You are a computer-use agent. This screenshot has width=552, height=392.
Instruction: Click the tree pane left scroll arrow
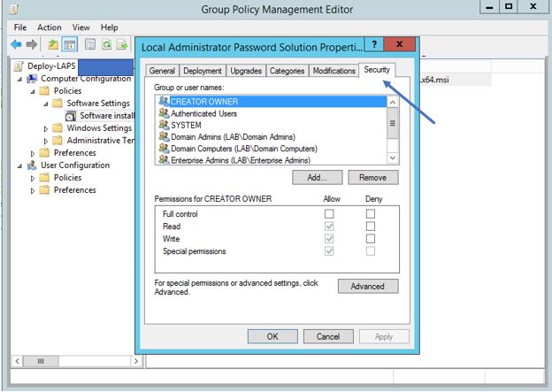(x=18, y=361)
